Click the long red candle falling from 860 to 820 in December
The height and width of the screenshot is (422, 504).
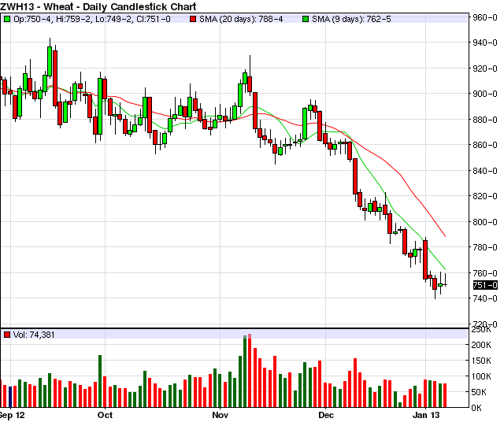point(355,176)
